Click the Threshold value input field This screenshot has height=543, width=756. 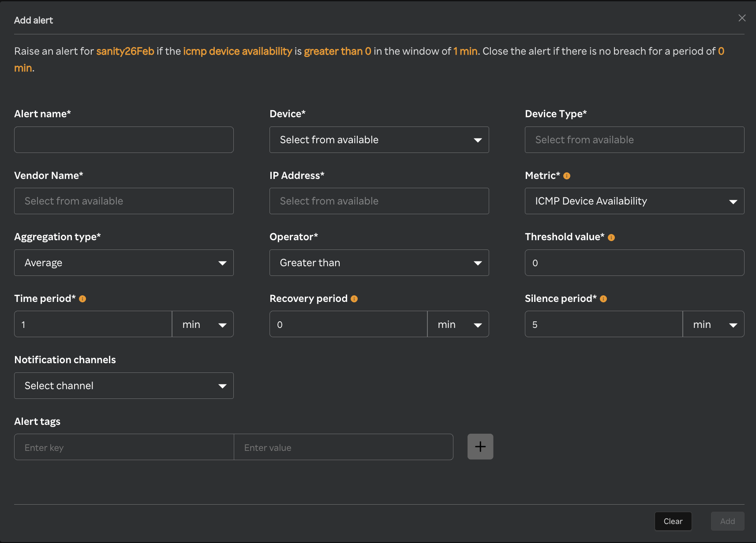pos(634,263)
